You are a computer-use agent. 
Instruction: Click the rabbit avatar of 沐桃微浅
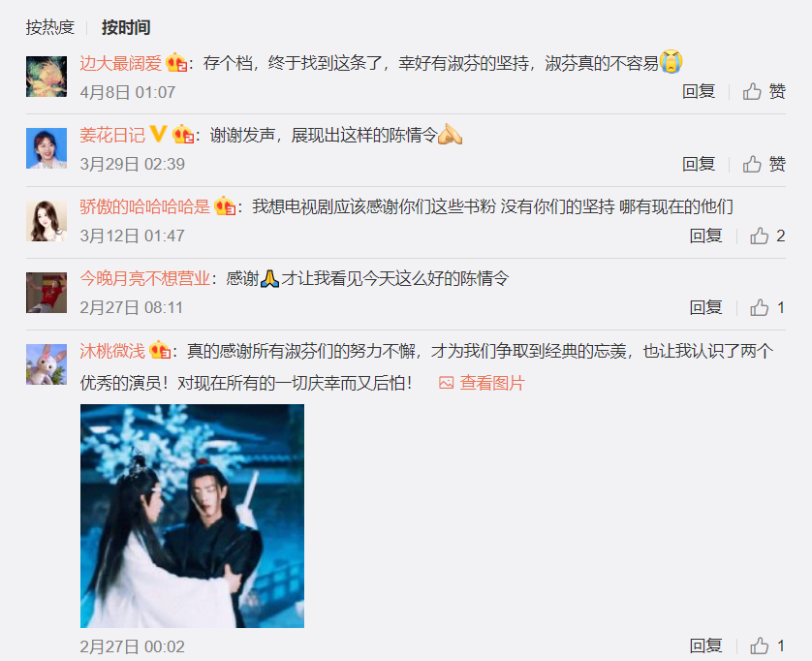coord(47,364)
